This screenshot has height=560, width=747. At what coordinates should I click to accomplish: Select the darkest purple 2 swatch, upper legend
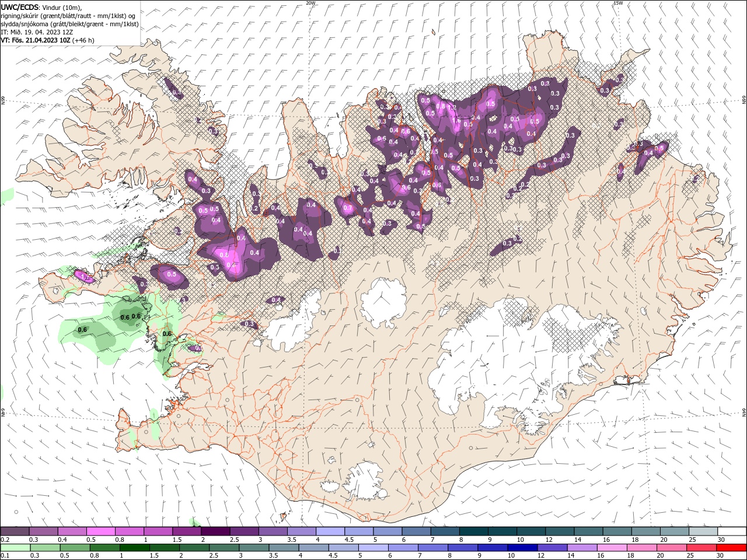[215, 531]
